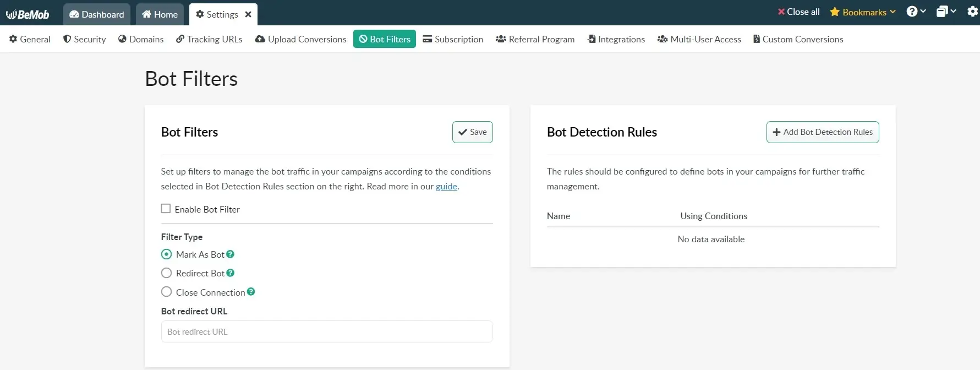
Task: Go to Tracking URLs settings
Action: coord(209,39)
